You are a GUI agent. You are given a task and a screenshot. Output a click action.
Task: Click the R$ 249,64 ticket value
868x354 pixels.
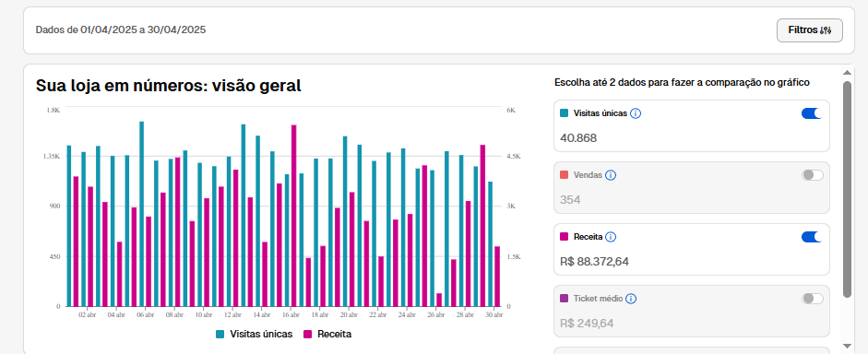point(587,323)
